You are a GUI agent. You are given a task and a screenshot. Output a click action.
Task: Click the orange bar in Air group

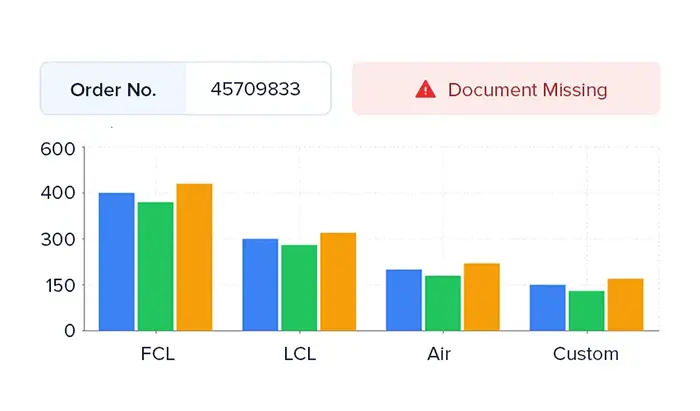click(481, 296)
